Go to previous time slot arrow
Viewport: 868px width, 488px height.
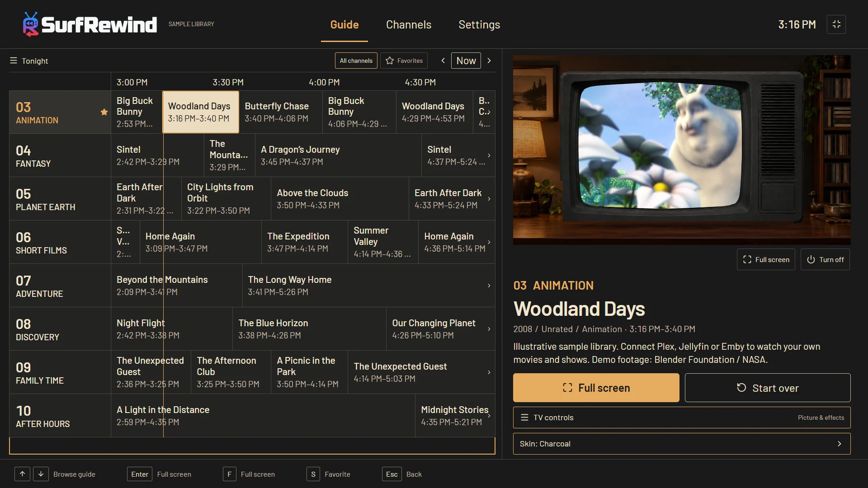pos(443,61)
